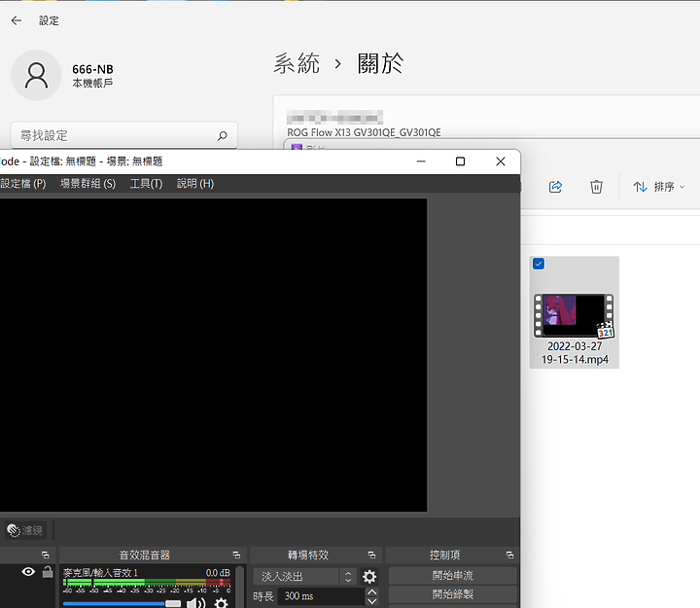700x608 pixels.
Task: Increase the 時長 duration with up arrow
Action: pyautogui.click(x=371, y=591)
